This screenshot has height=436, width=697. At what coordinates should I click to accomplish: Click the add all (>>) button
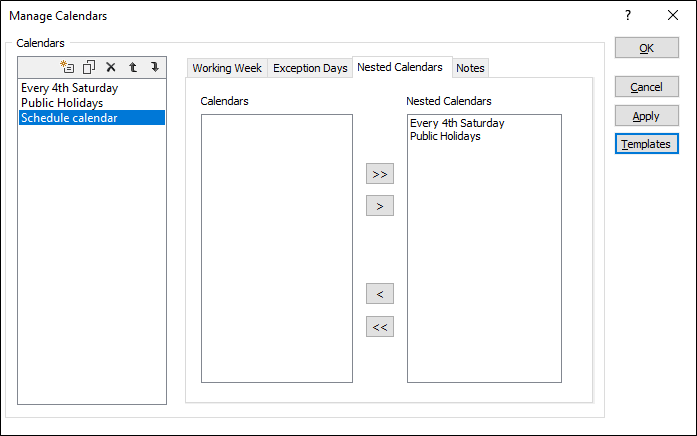(380, 173)
